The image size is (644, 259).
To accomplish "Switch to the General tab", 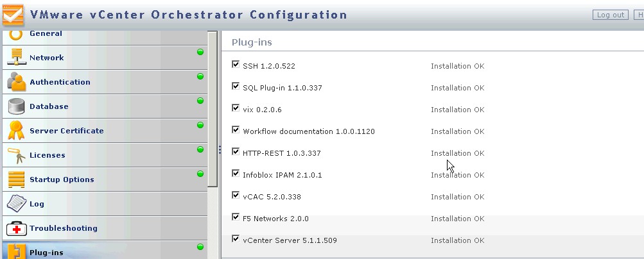I will (46, 34).
